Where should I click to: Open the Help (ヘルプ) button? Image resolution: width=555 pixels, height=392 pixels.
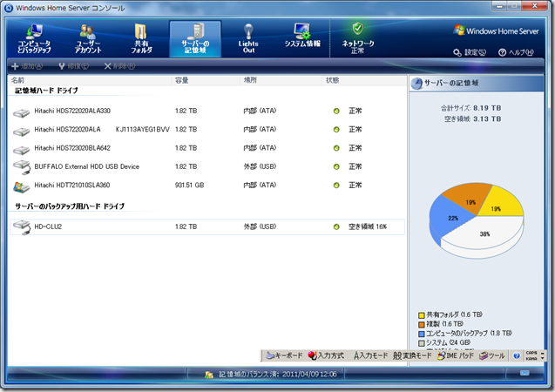point(516,52)
